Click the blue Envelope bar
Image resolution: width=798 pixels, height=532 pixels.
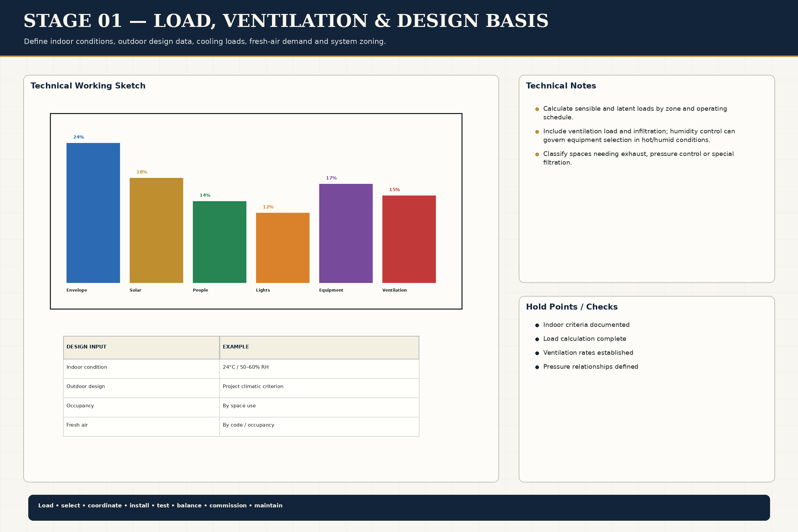point(93,213)
